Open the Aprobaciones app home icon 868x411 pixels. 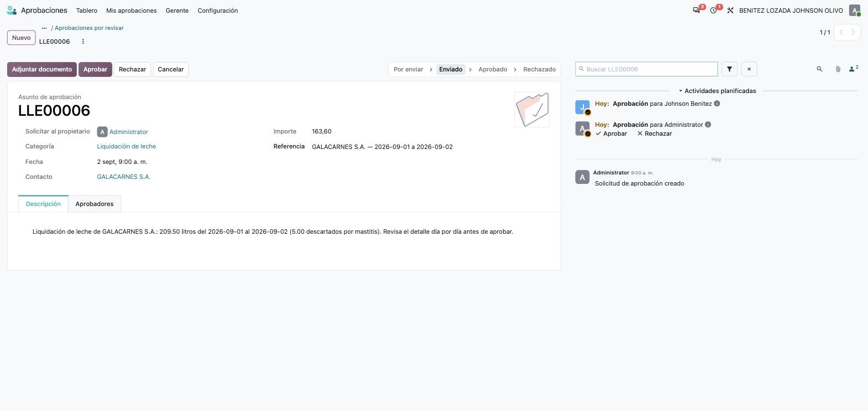coord(12,11)
